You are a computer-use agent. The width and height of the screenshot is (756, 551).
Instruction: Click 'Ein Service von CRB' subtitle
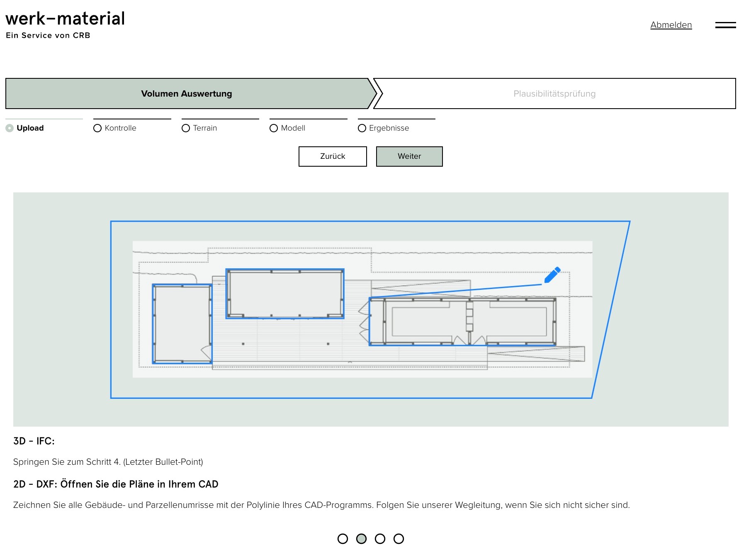point(48,36)
